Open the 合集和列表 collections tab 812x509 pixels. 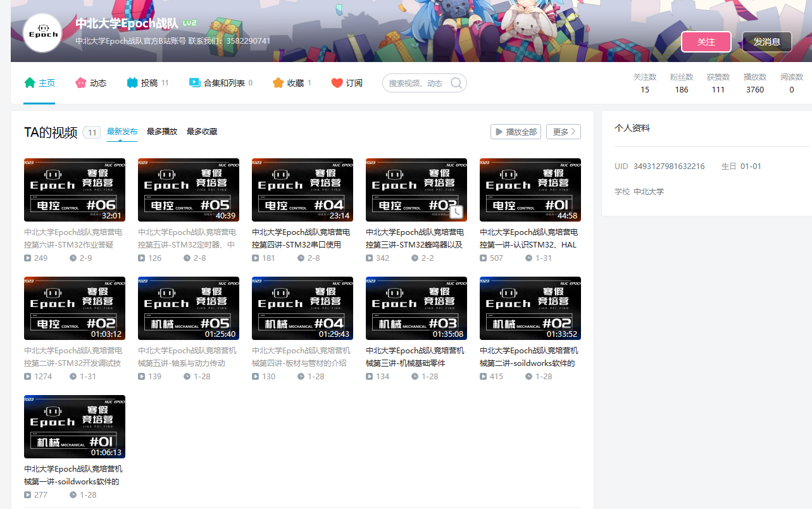point(220,83)
